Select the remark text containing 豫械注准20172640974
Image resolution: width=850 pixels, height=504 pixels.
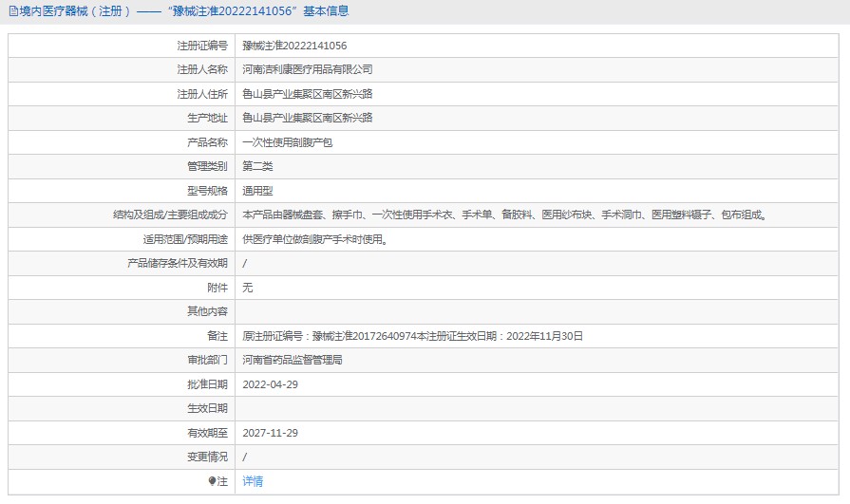coord(412,336)
